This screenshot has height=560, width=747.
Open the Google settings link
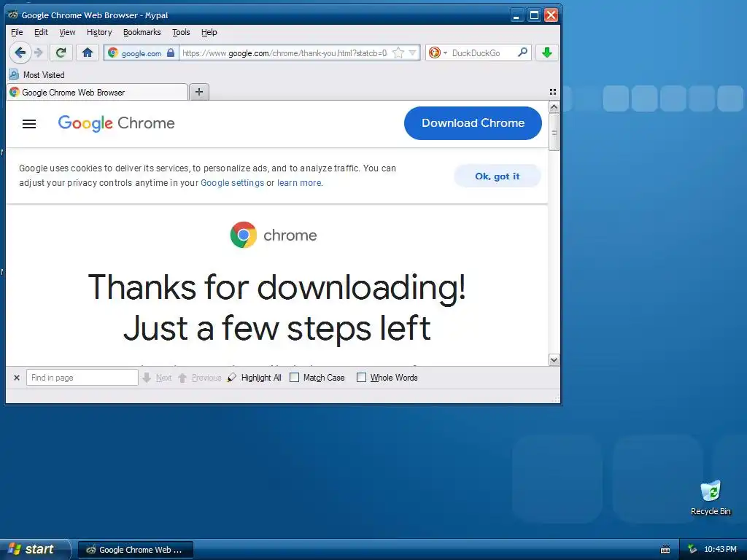click(232, 183)
